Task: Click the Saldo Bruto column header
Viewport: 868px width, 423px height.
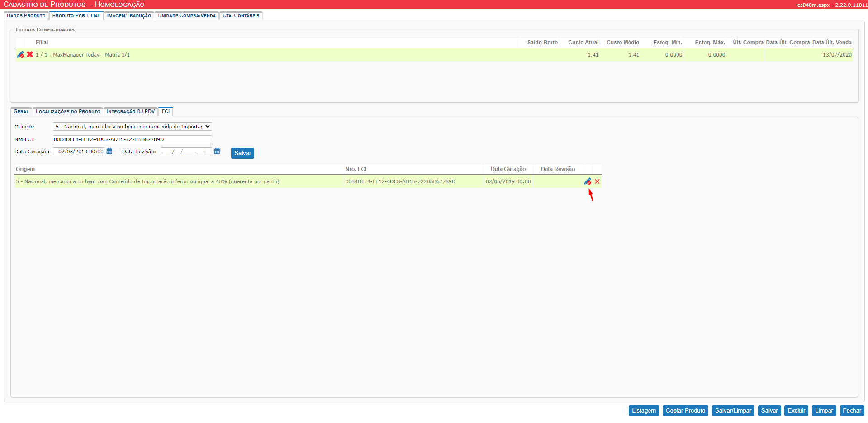Action: tap(542, 43)
